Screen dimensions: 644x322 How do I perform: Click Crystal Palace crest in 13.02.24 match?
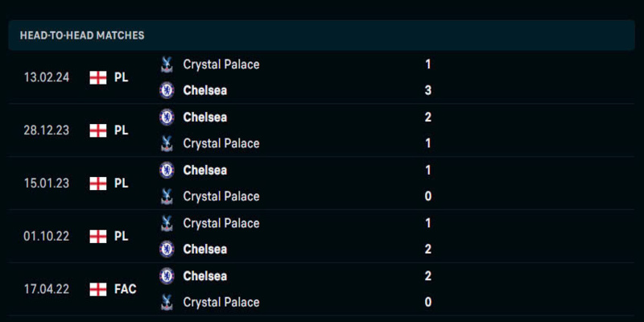pyautogui.click(x=167, y=64)
